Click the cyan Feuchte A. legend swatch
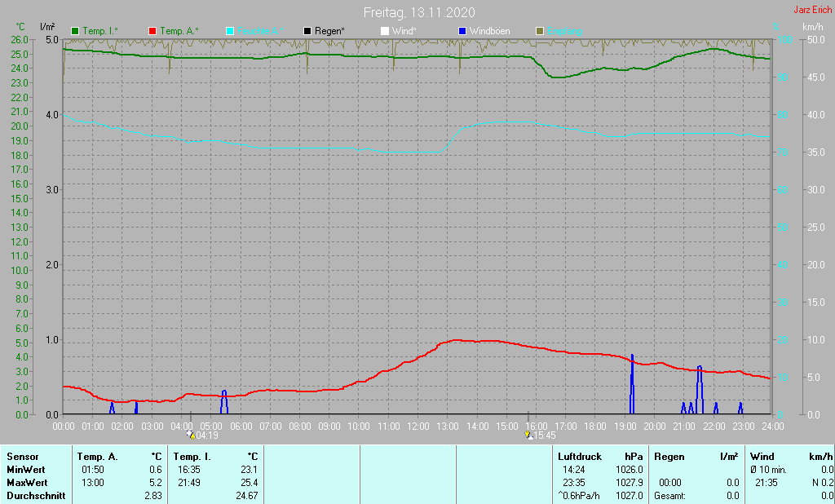835x504 pixels. tap(230, 32)
